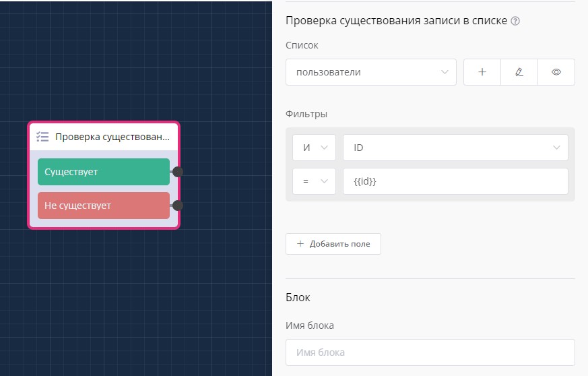Click the Фильтры section label

coord(306,114)
